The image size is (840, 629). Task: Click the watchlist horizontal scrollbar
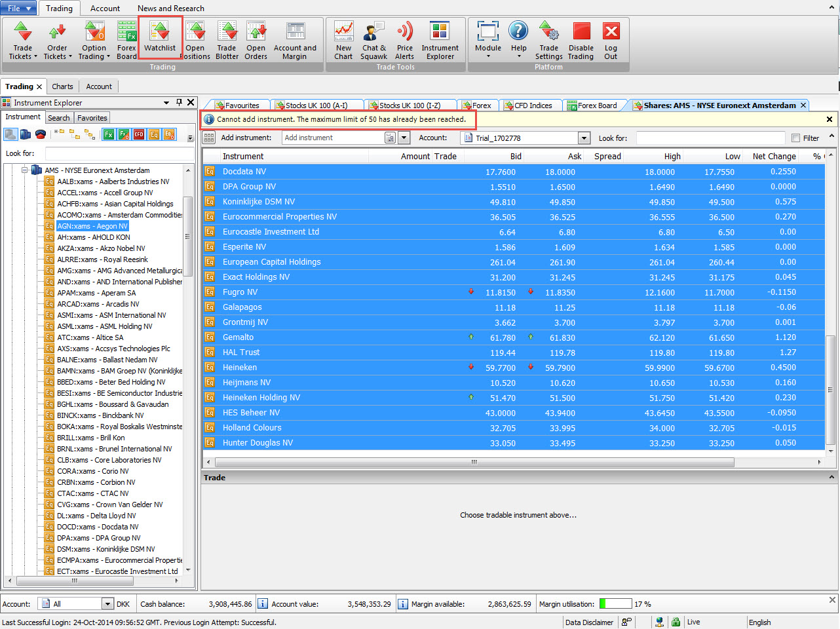pos(474,462)
